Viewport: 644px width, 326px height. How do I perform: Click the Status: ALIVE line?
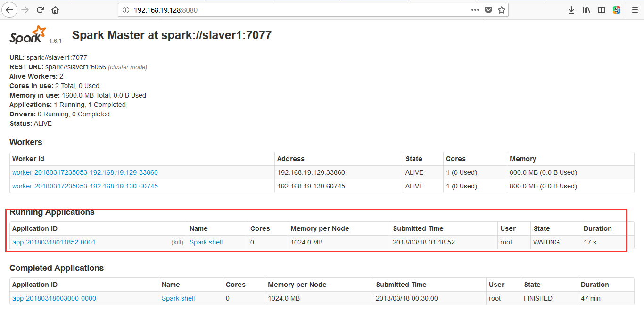[31, 123]
